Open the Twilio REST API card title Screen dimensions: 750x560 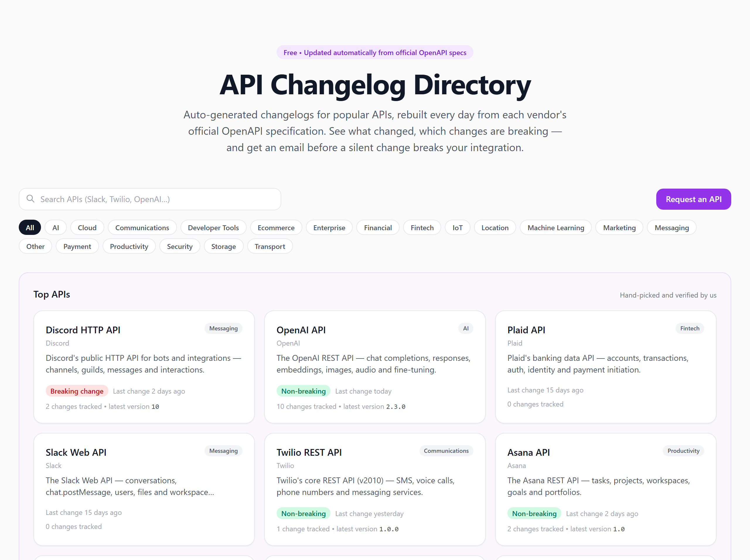coord(309,452)
